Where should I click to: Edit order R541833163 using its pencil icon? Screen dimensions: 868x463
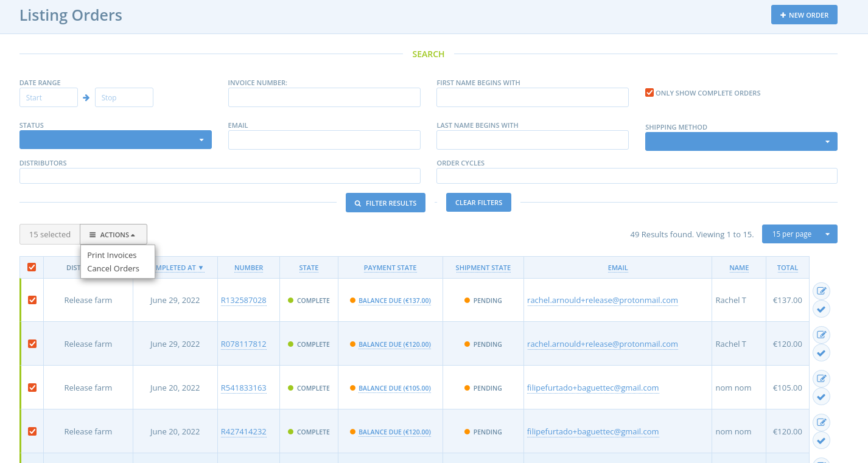pos(821,378)
